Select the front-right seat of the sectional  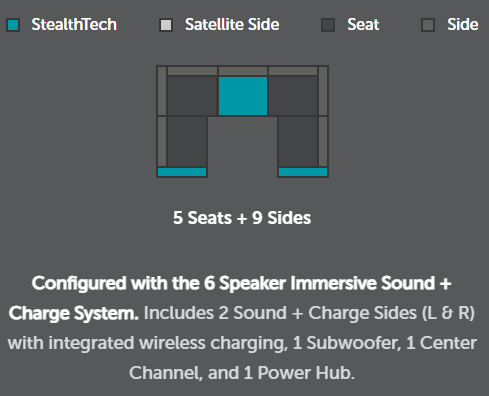click(298, 141)
